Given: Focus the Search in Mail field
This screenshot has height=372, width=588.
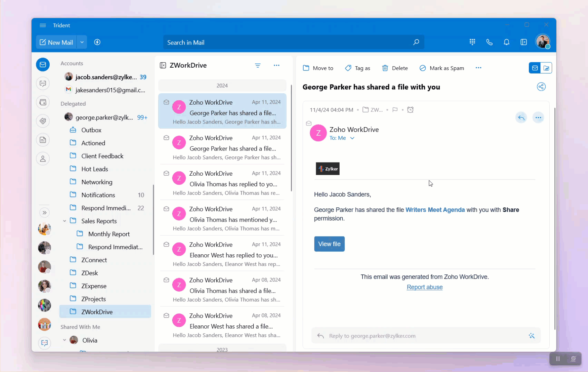Looking at the screenshot, I should [294, 42].
